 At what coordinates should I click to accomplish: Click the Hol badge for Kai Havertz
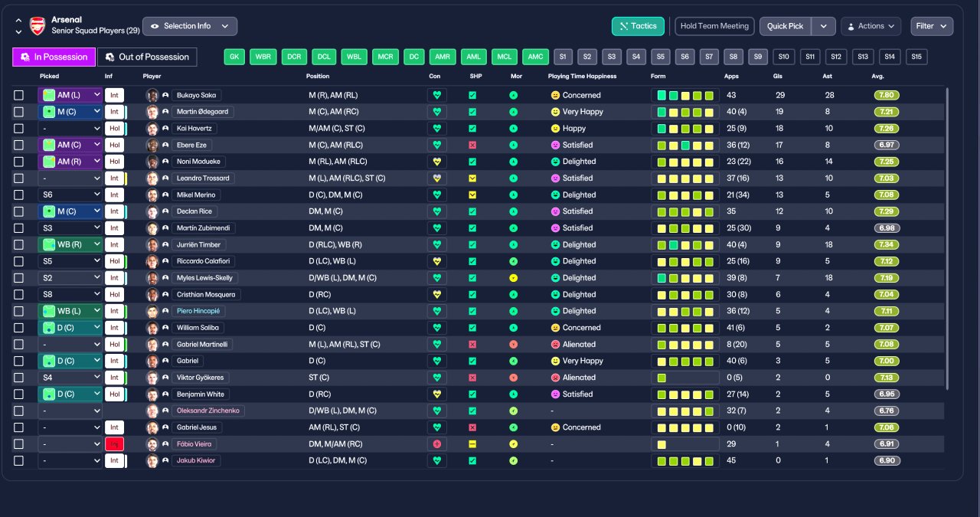(114, 129)
